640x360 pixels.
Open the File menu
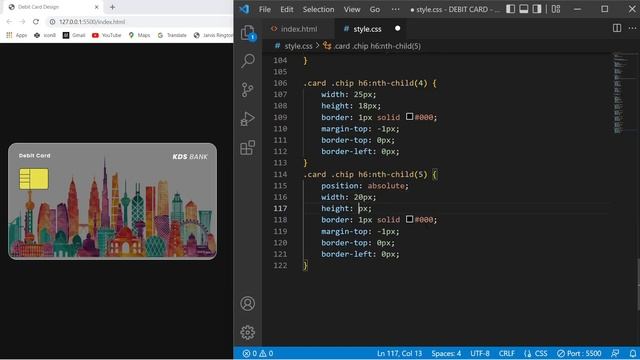click(x=264, y=9)
